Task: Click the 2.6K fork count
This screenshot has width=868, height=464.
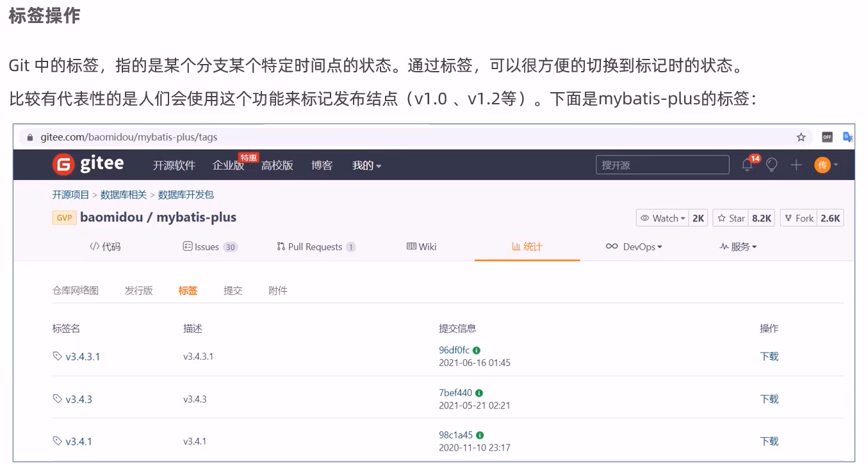Action: pos(830,218)
